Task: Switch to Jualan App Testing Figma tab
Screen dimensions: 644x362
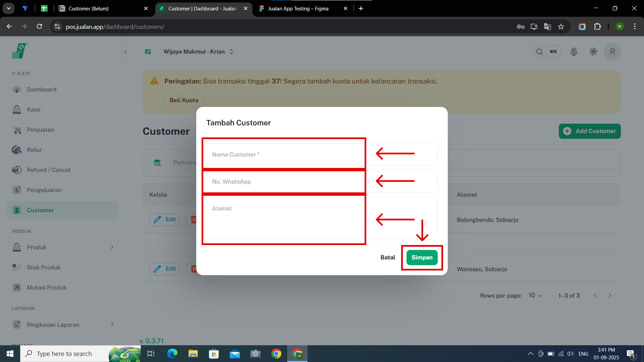Action: point(298,8)
